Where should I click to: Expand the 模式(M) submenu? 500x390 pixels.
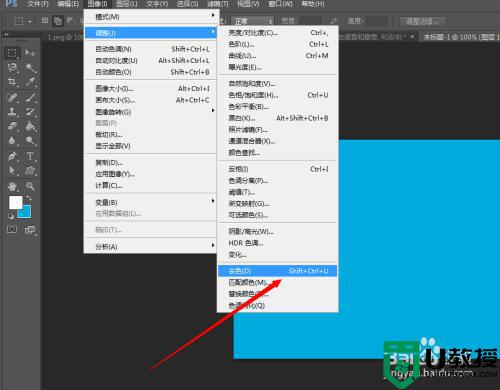[x=152, y=16]
